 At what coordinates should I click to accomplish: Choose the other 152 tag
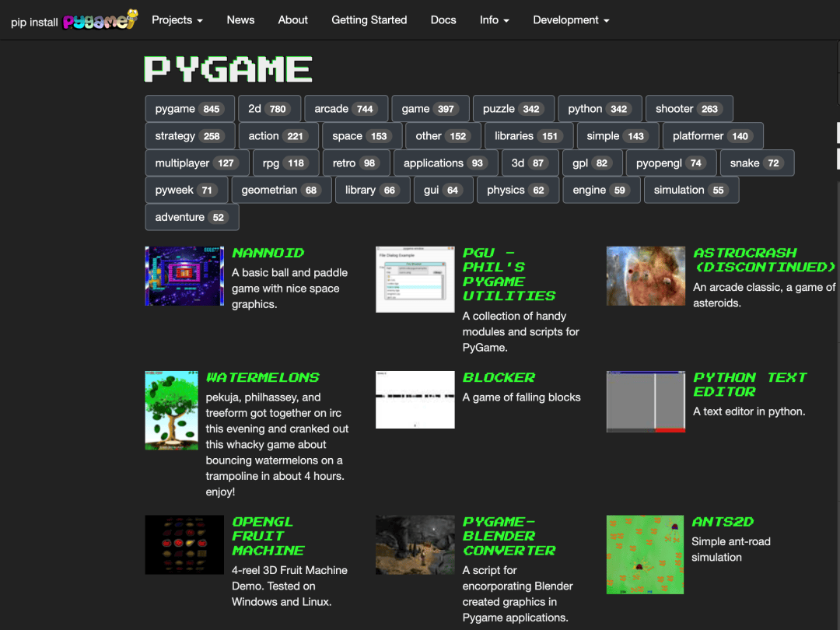point(443,135)
